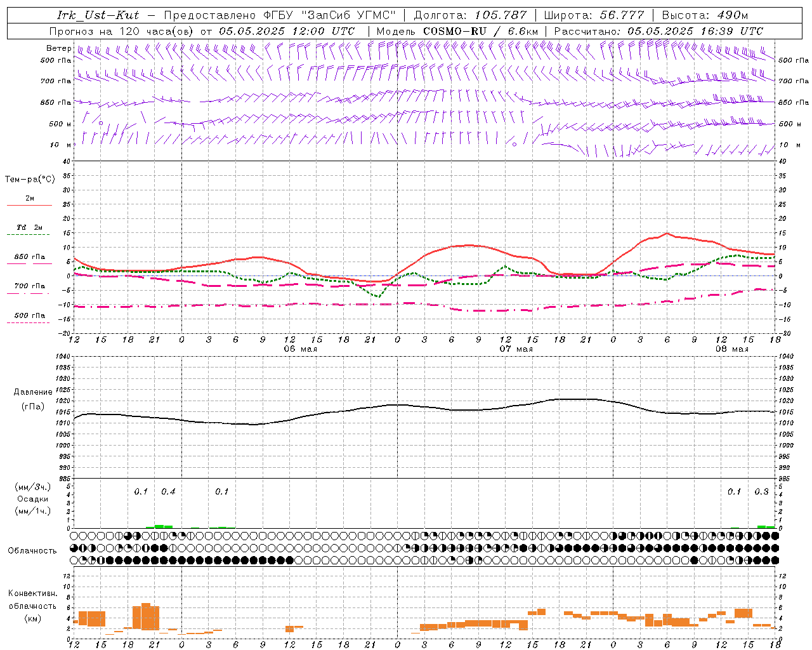Click the dash-dot line sample under 500 гПа legend

coord(29,322)
